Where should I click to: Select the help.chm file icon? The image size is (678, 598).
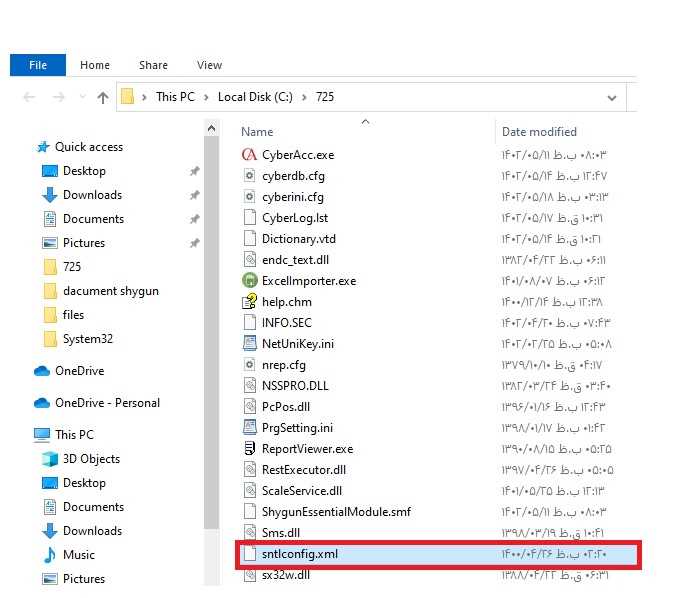pos(250,302)
